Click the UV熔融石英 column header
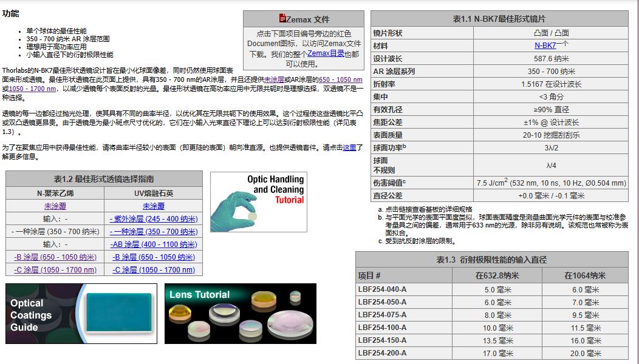This screenshot has width=639, height=364. click(x=153, y=194)
